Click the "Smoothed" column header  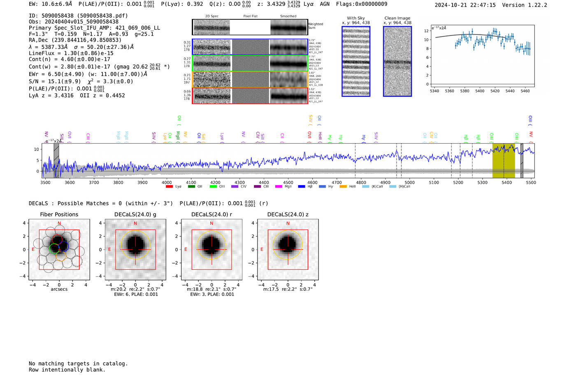coord(288,16)
